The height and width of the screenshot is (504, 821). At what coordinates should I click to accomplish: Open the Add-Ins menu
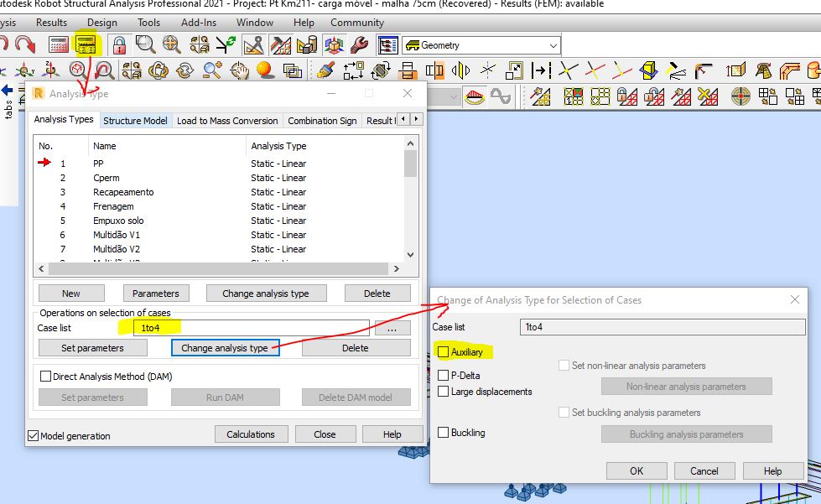(x=199, y=23)
